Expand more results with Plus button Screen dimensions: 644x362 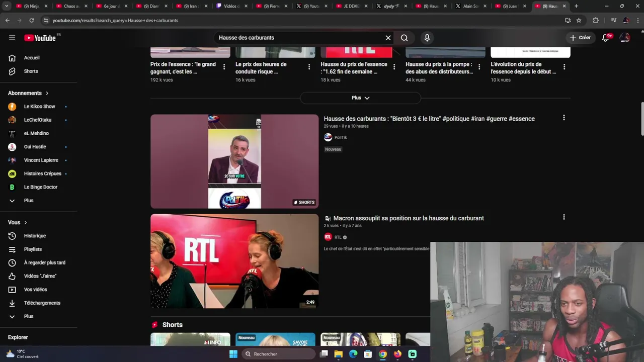coord(360,98)
